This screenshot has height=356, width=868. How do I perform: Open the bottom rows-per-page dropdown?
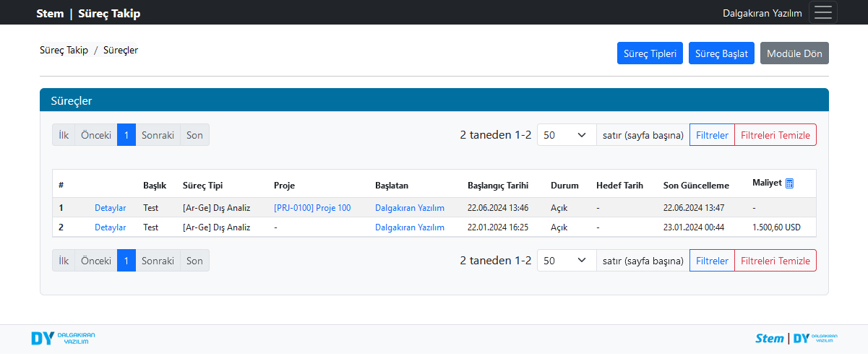(x=566, y=261)
